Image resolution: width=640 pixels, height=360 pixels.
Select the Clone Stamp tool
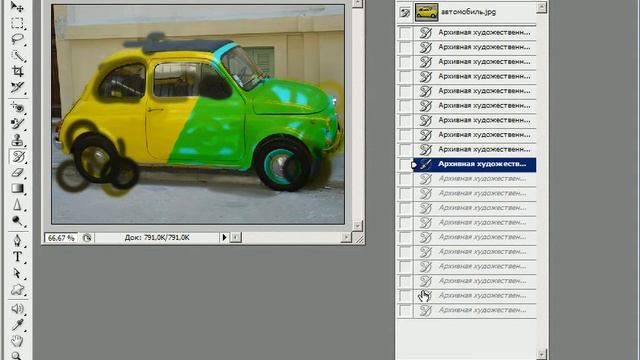tap(17, 140)
